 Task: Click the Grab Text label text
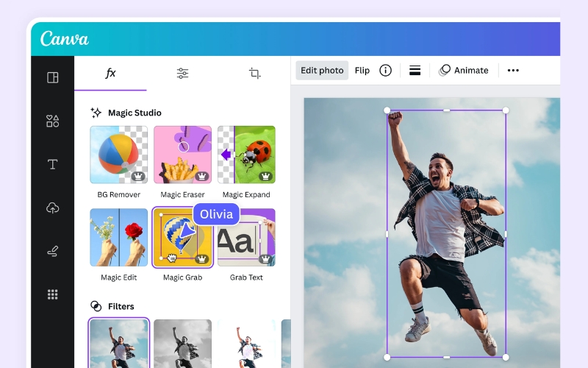pos(246,277)
